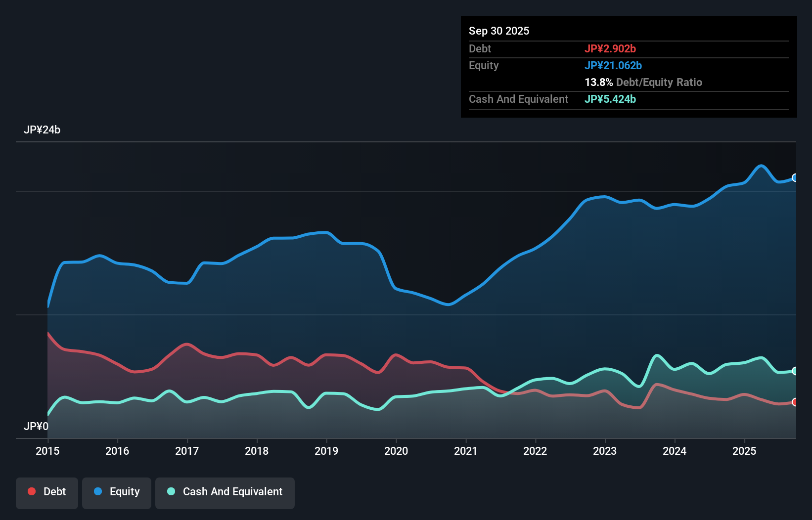Viewport: 812px width, 520px height.
Task: Select the 2025 year label
Action: 745,451
